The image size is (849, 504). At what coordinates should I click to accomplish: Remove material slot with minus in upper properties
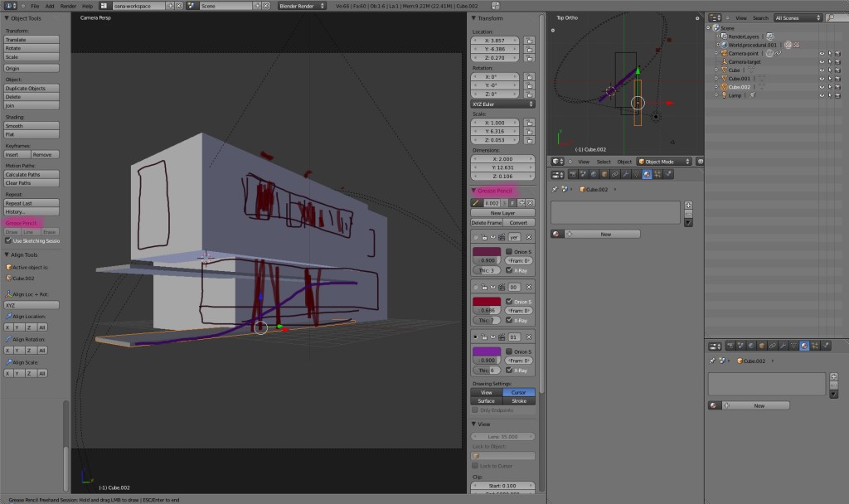coord(688,214)
